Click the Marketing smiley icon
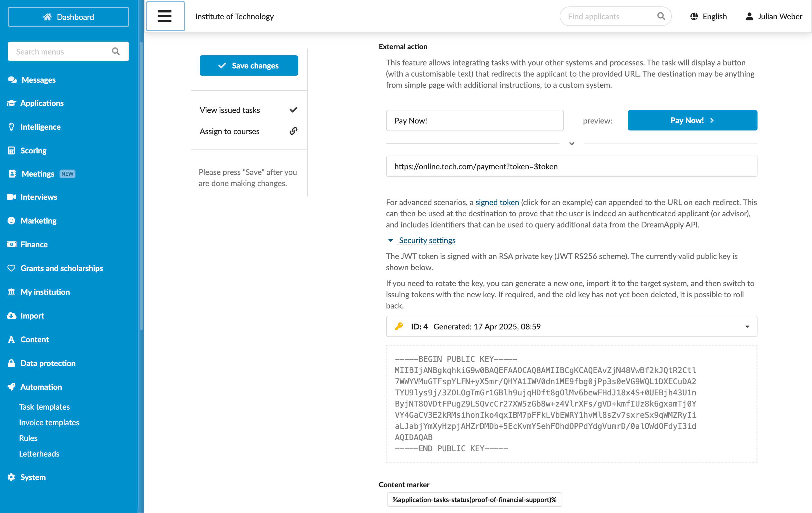Viewport: 812px width, 513px height. click(11, 220)
